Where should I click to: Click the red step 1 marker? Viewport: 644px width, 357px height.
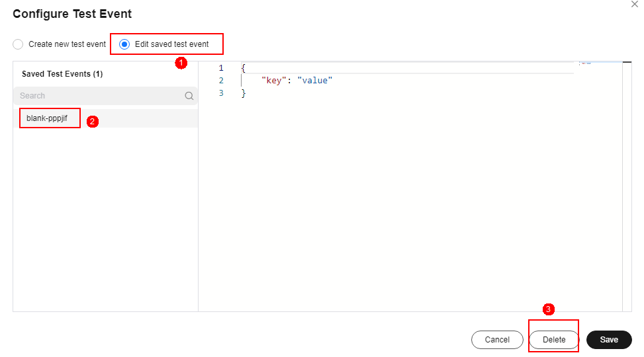pyautogui.click(x=181, y=63)
